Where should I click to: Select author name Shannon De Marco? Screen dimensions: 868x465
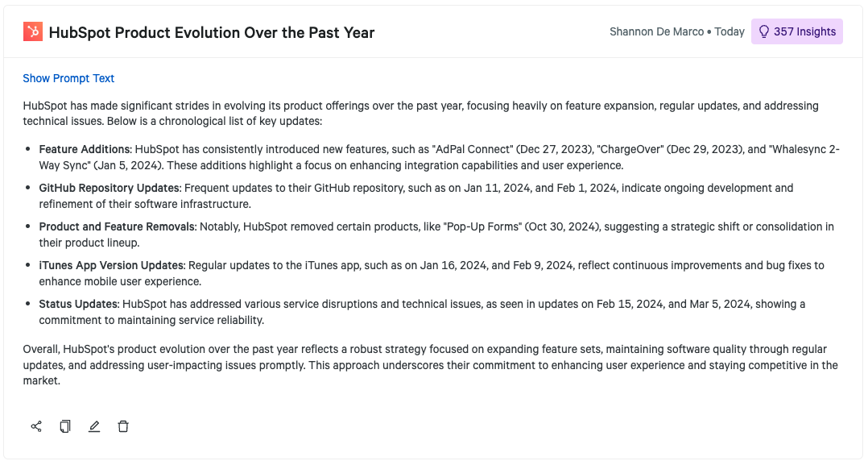coord(656,32)
